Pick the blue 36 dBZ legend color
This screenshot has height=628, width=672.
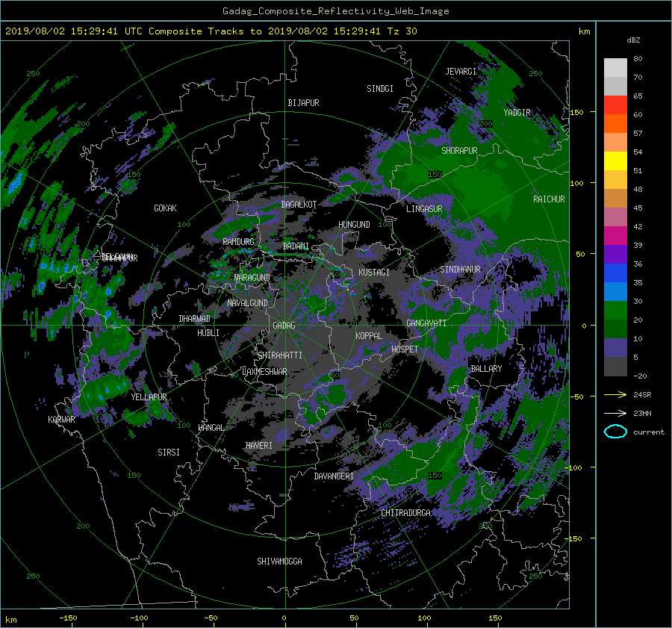[615, 273]
